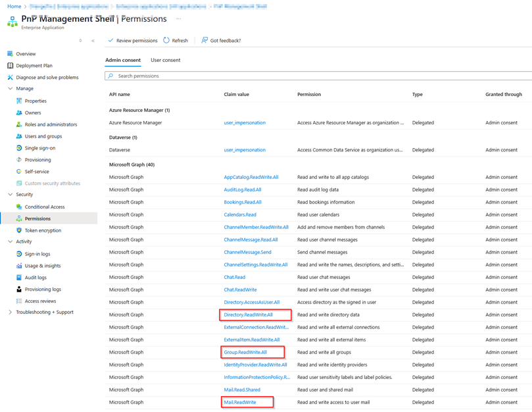Click 'Read bookings information' permission text

click(x=326, y=202)
